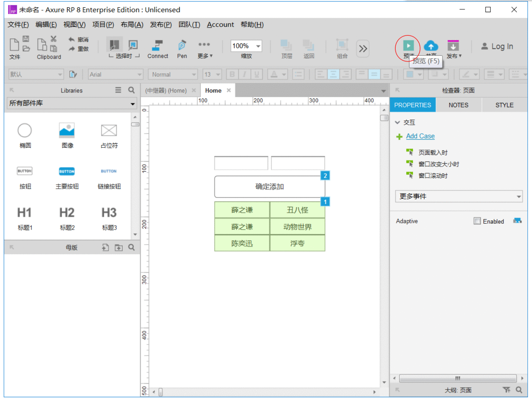Toggle the bullet list button
The height and width of the screenshot is (398, 532).
(x=298, y=74)
